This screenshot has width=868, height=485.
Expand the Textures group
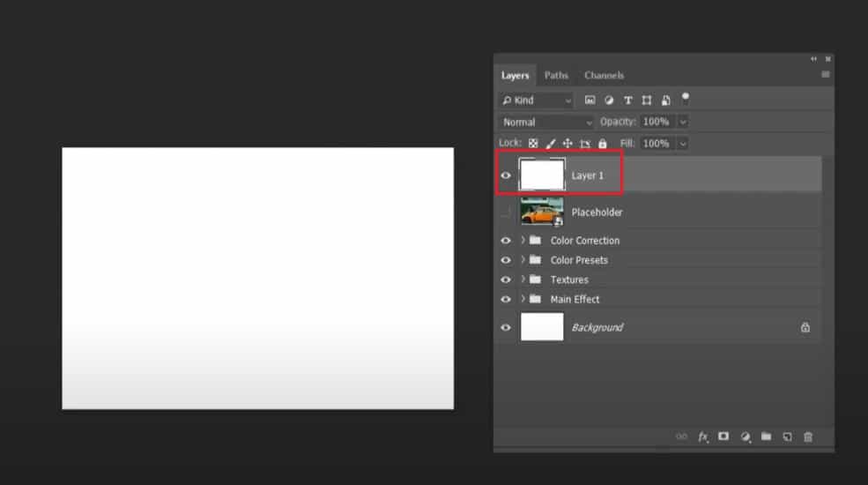(523, 279)
